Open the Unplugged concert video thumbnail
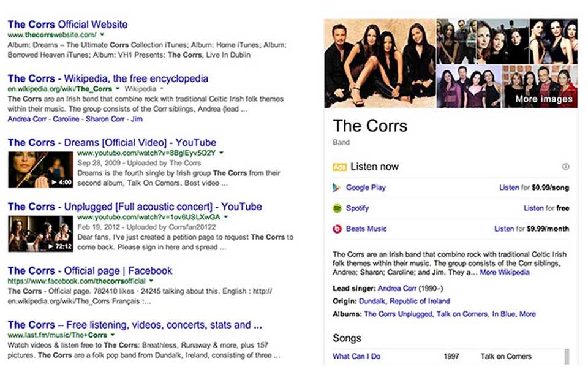 coord(40,234)
